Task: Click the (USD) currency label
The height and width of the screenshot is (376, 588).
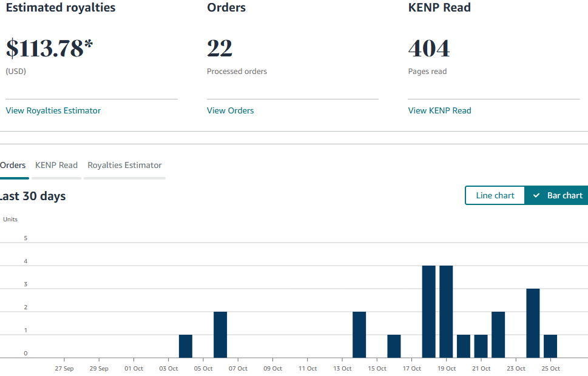Action: pyautogui.click(x=16, y=71)
